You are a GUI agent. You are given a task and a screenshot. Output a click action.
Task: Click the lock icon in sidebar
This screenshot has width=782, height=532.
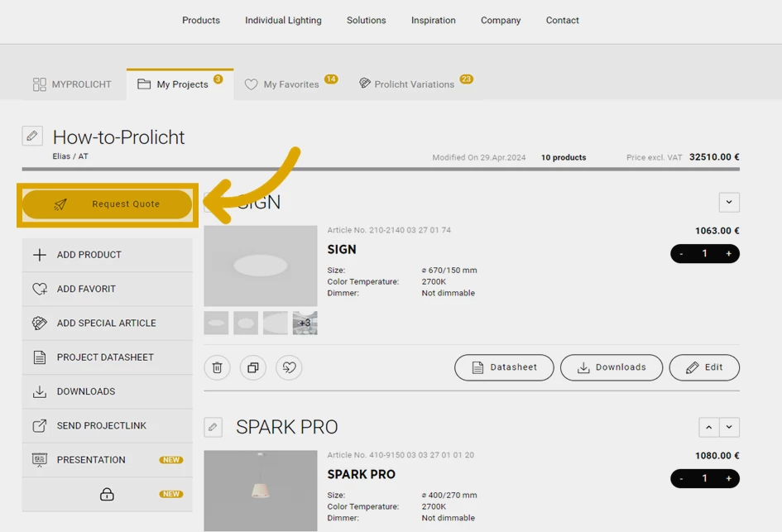tap(107, 494)
